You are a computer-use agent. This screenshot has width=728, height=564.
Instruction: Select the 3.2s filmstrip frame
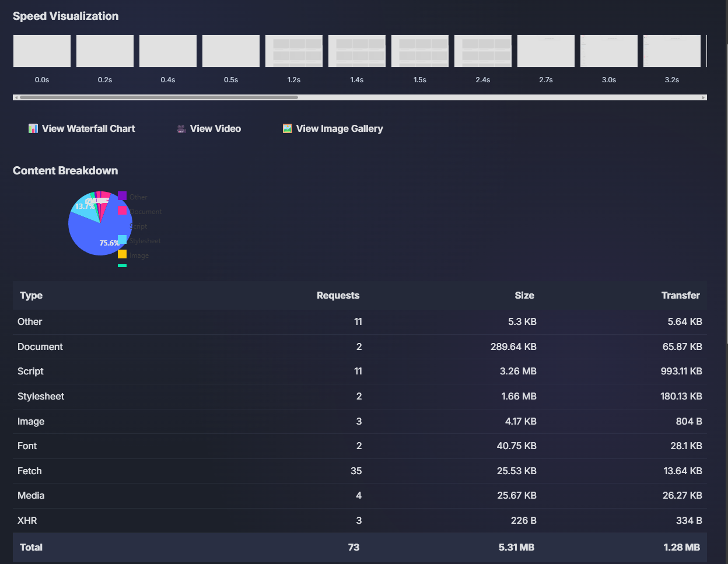[672, 51]
